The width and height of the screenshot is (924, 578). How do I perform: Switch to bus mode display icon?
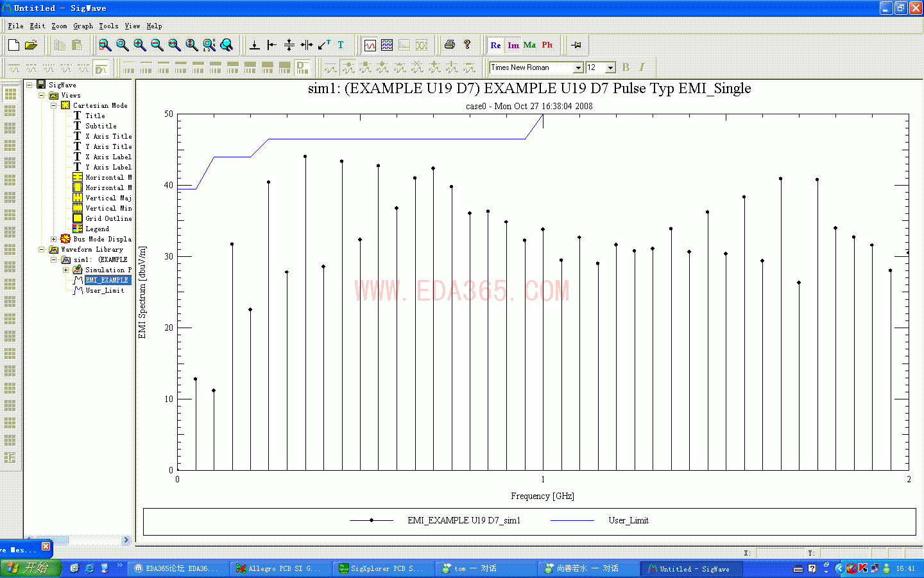(x=387, y=45)
